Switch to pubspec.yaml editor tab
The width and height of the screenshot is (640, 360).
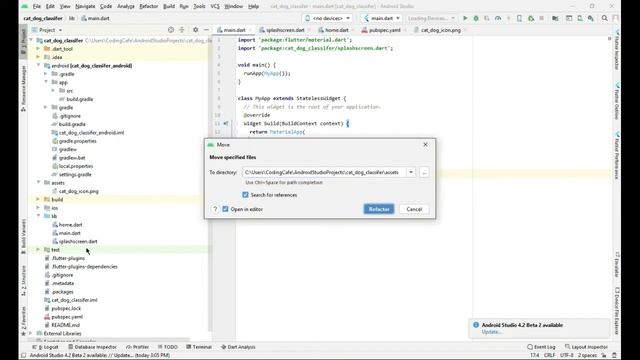tap(384, 30)
